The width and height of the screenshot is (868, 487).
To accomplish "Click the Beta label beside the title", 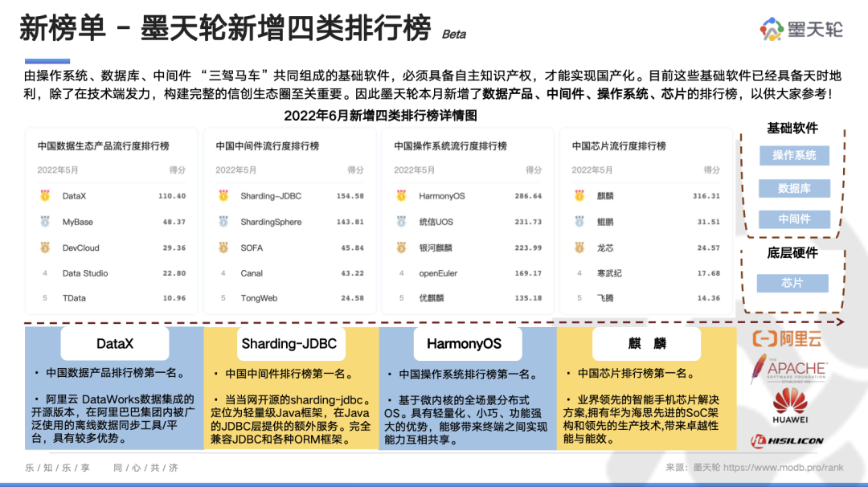I will pyautogui.click(x=454, y=35).
